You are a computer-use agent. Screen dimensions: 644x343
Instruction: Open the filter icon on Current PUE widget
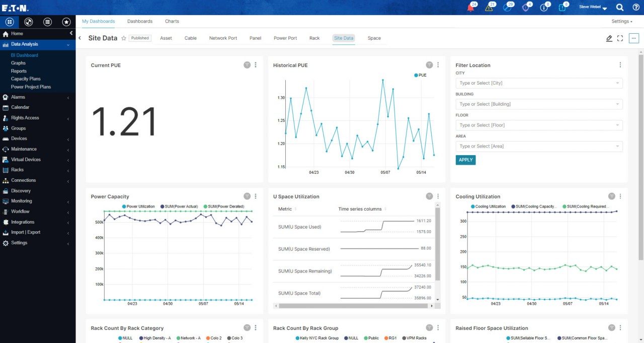pos(247,64)
